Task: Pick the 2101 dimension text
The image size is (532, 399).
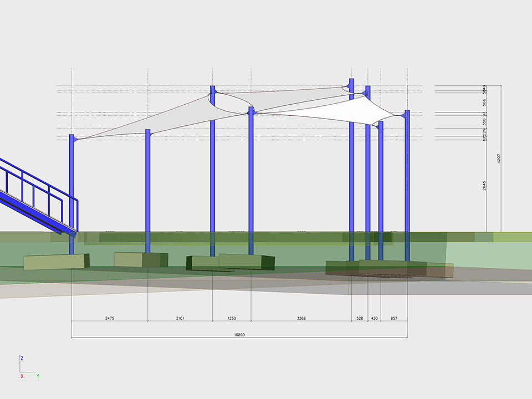Action: 180,319
